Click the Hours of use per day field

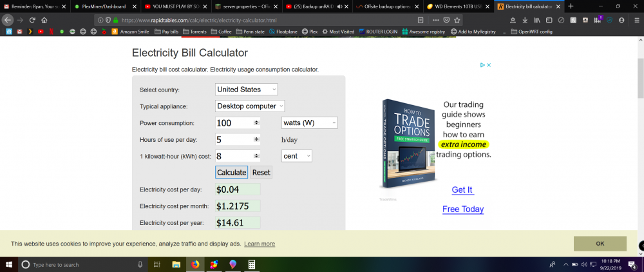point(234,139)
